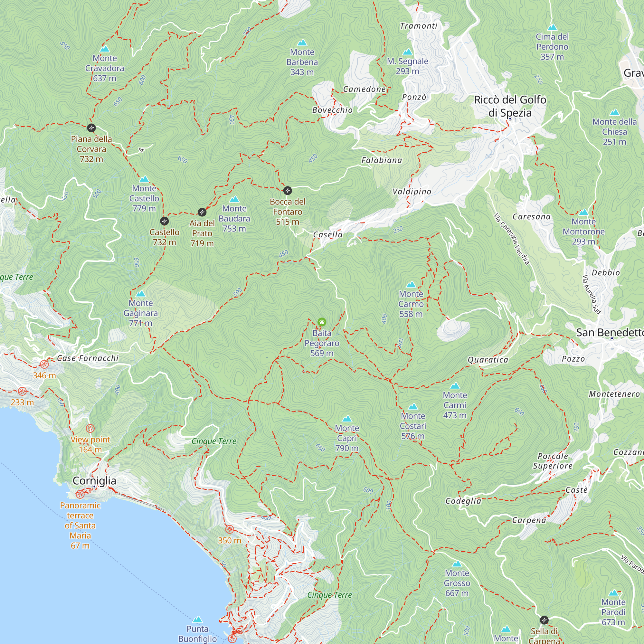This screenshot has width=644, height=644.
Task: Click the Ponzò village label
Action: point(414,97)
